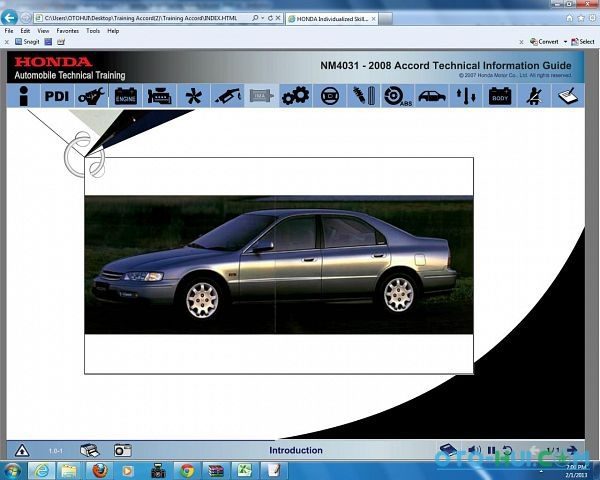Open the Favorites menu
Screen dimensions: 600x480
68,31
